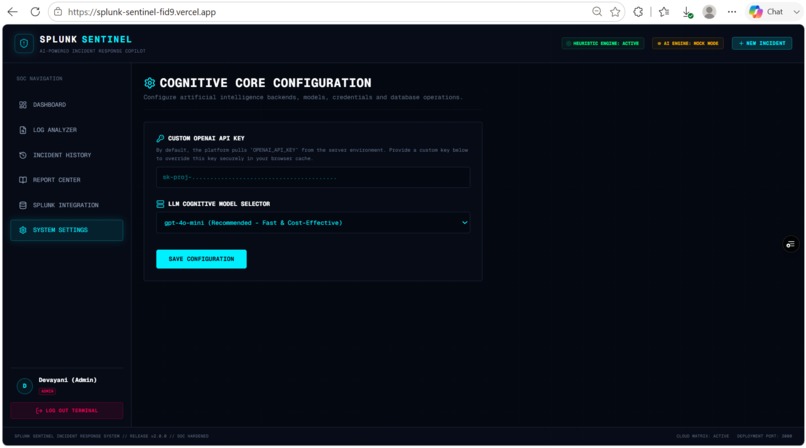Click the key icon beside Custom OpenAI API Key
The image size is (806, 448).
click(x=160, y=138)
